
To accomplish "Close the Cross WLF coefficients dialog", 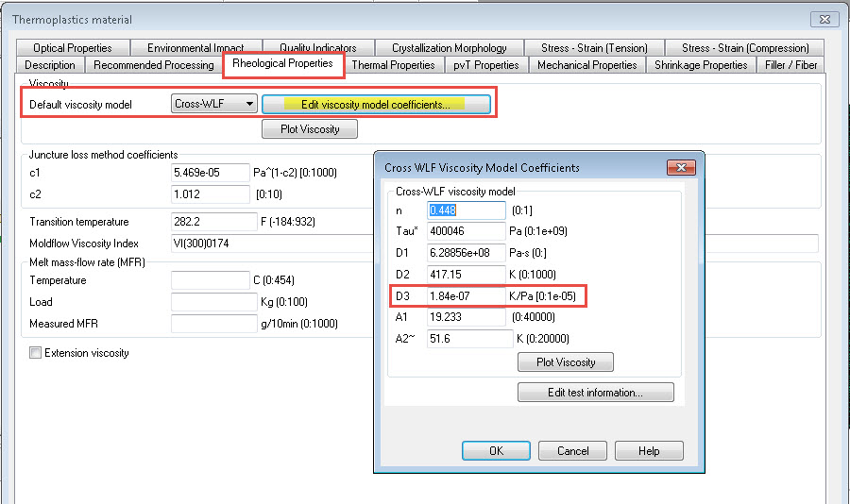I will [681, 167].
